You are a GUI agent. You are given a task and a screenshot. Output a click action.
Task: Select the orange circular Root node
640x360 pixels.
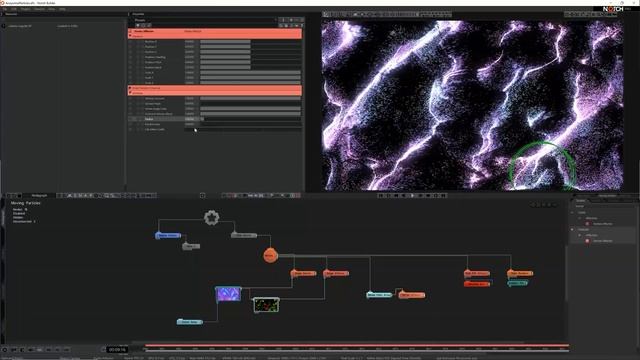[x=270, y=256]
